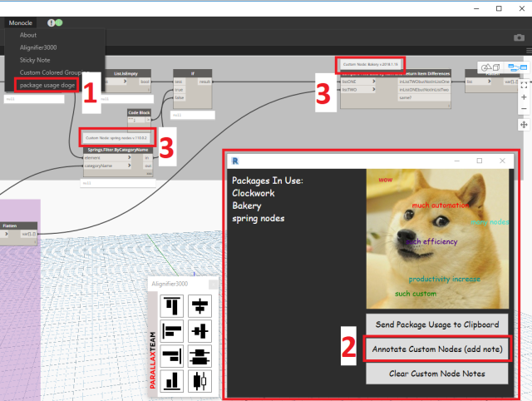The width and height of the screenshot is (532, 401).
Task: Click the Bakery entry in package list
Action: [247, 205]
